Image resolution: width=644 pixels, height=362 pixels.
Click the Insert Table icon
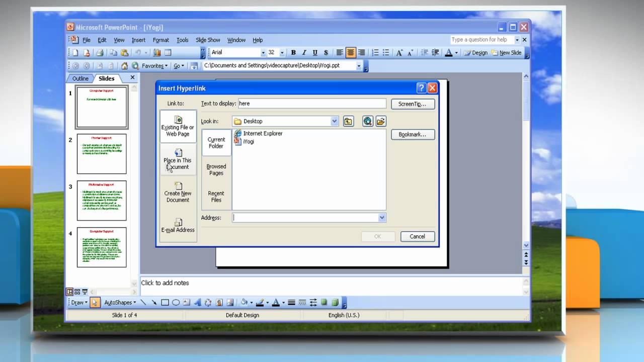168,52
